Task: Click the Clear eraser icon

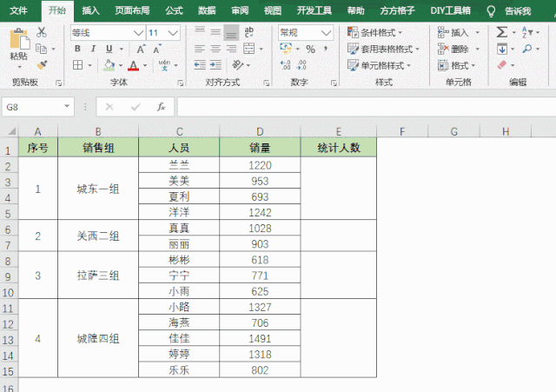Action: 502,65
